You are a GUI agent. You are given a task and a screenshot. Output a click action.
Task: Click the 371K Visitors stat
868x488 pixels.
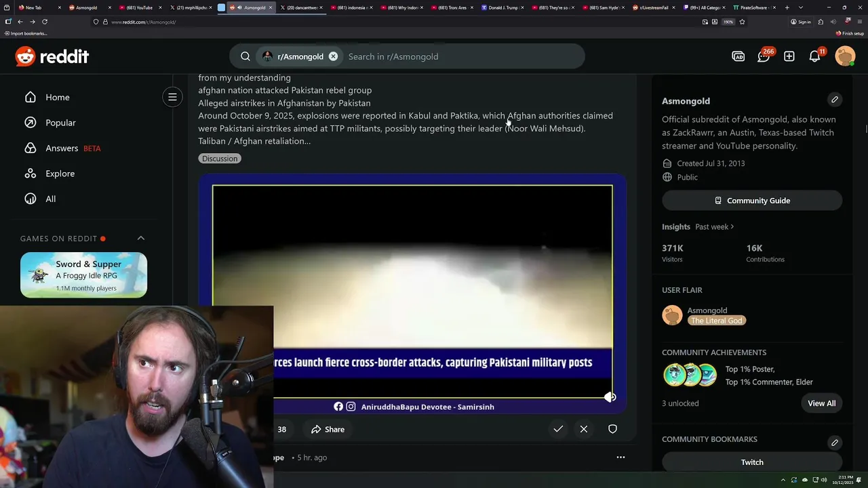[673, 253]
